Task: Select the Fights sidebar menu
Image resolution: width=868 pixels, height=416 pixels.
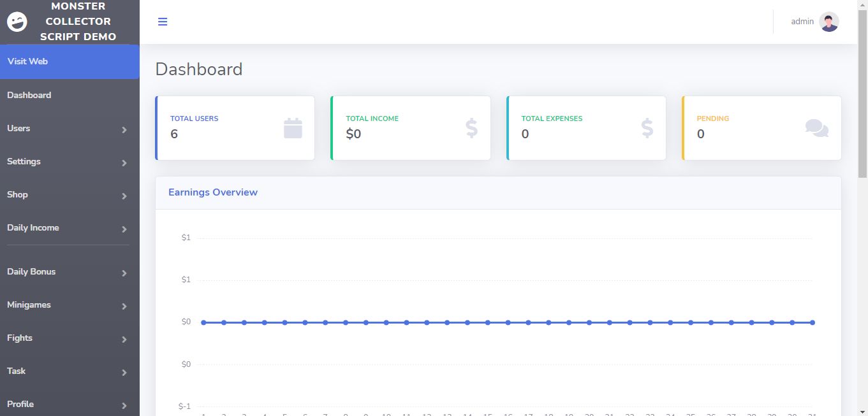Action: (x=20, y=338)
